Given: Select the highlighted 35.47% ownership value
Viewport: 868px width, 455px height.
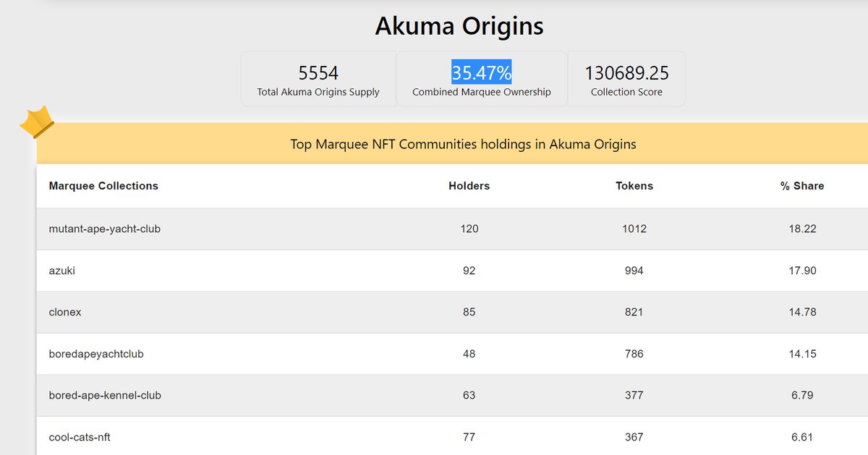Looking at the screenshot, I should tap(482, 73).
